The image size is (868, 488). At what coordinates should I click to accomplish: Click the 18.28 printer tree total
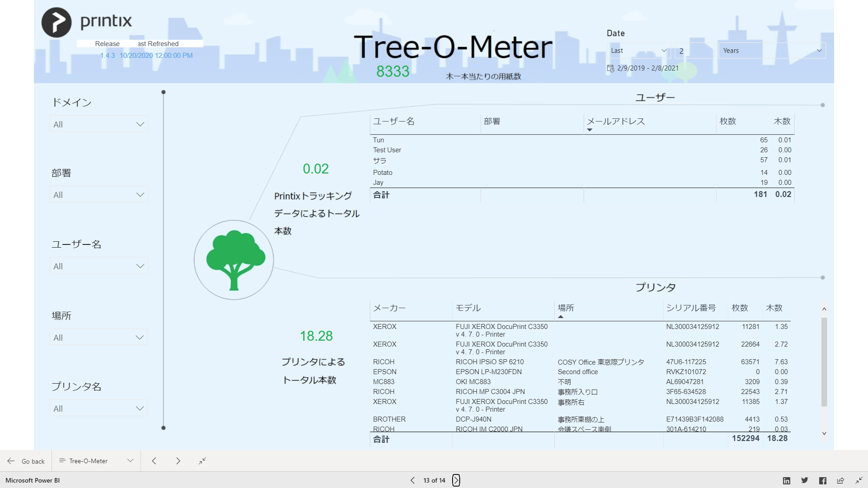[x=316, y=336]
